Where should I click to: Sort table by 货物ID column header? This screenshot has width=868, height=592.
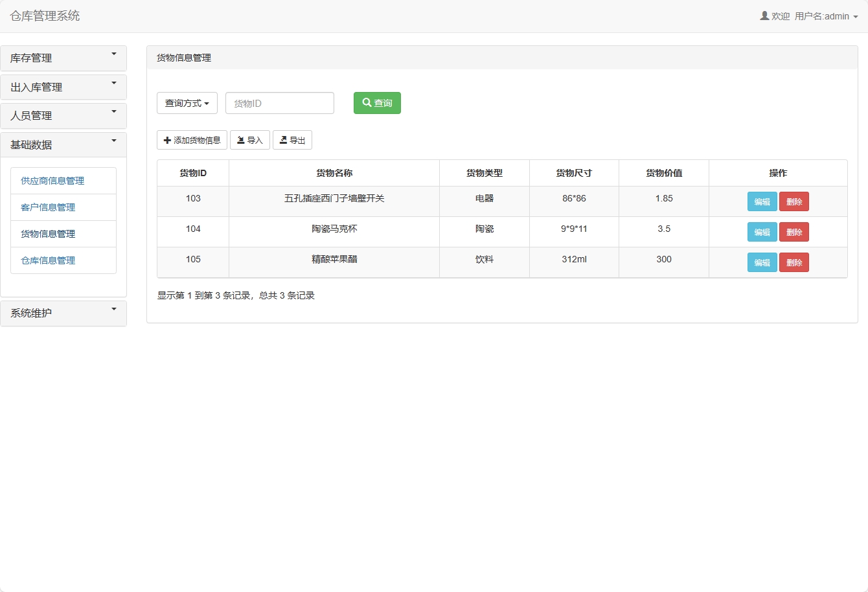192,172
